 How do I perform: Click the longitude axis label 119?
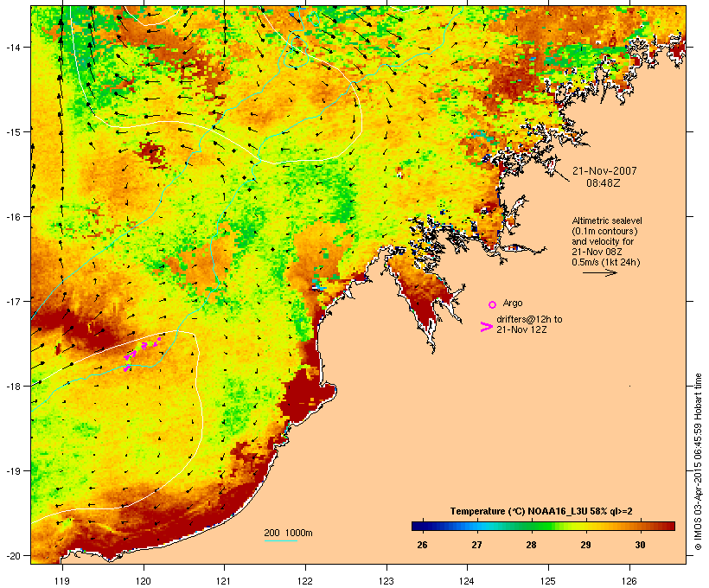62,581
